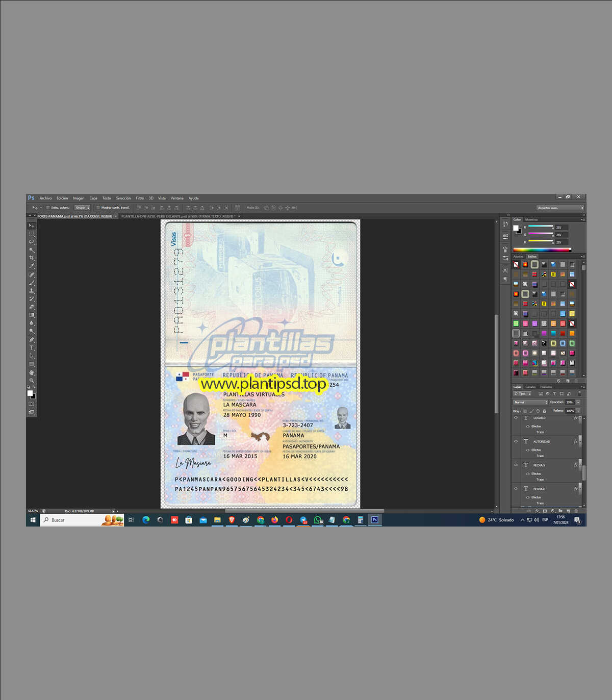Open the Grupo auto-select dropdown

82,208
